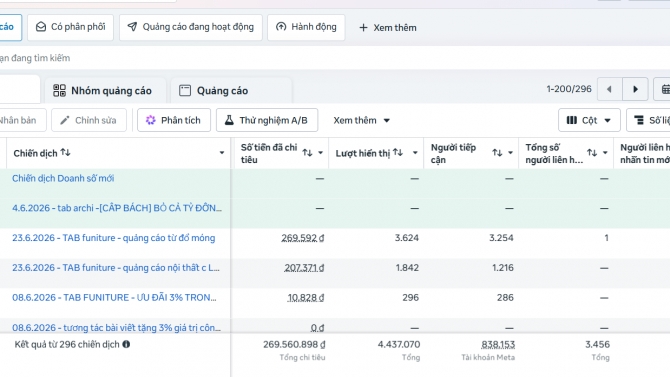Viewport: 670px width, 377px height.
Task: Click the grid icon on Nhóm quảng cáo tab
Action: tap(59, 90)
